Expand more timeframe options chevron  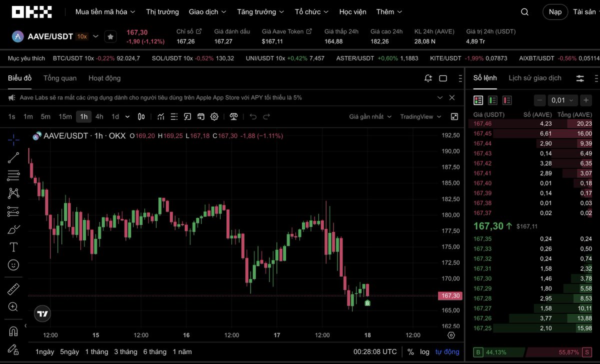click(127, 116)
